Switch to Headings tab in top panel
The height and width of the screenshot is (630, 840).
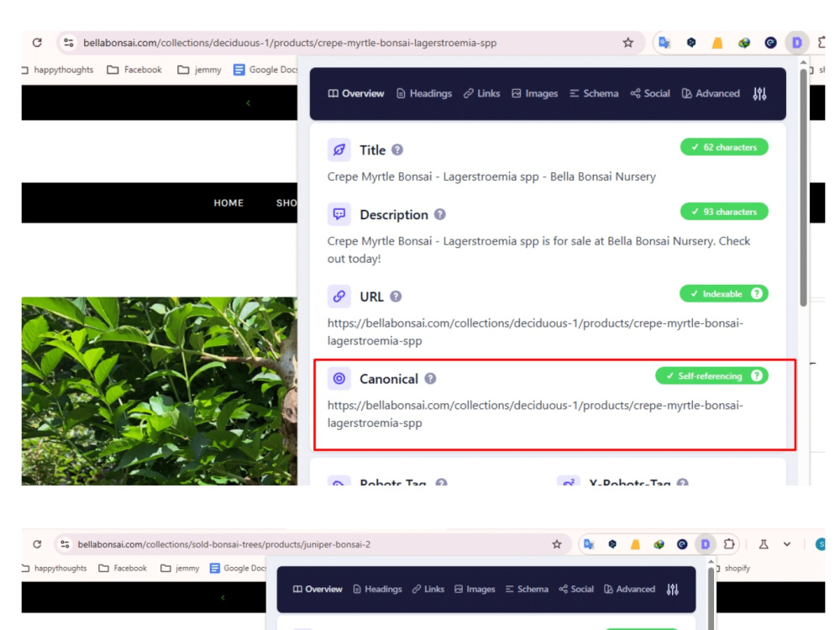pyautogui.click(x=424, y=93)
